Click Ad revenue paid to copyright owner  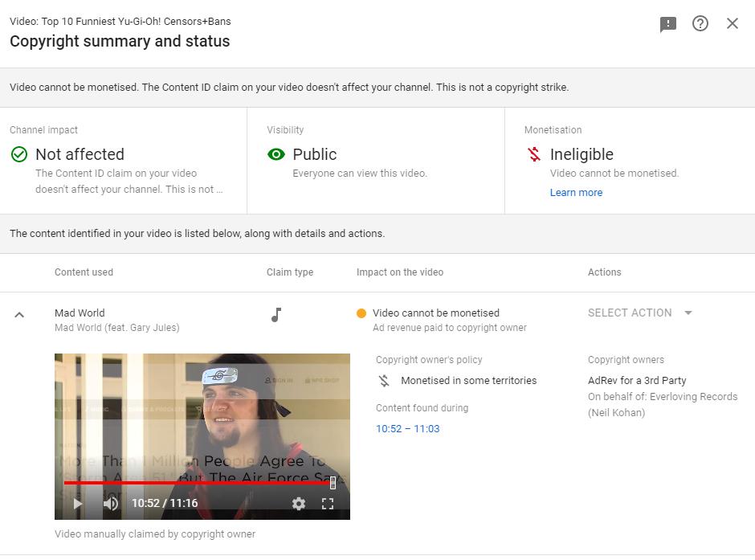pyautogui.click(x=450, y=328)
